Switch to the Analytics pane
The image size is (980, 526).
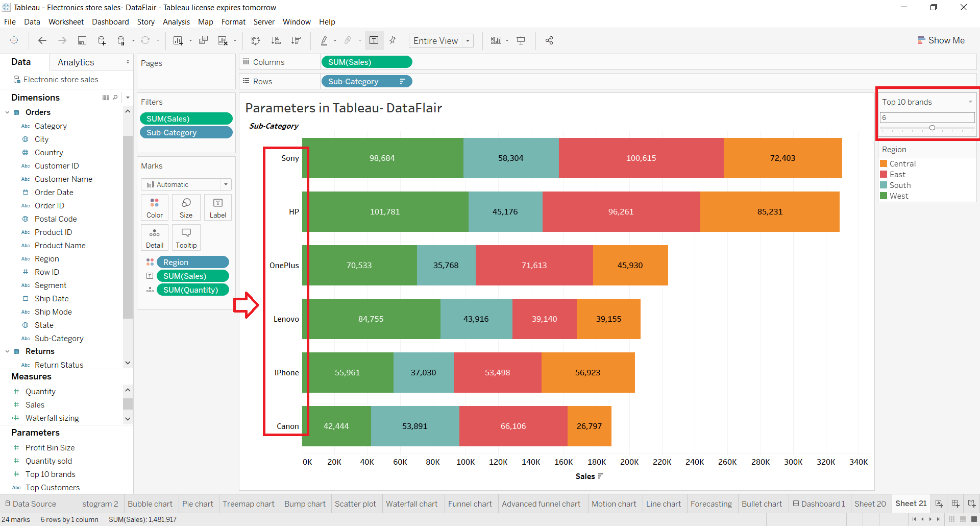(x=76, y=62)
